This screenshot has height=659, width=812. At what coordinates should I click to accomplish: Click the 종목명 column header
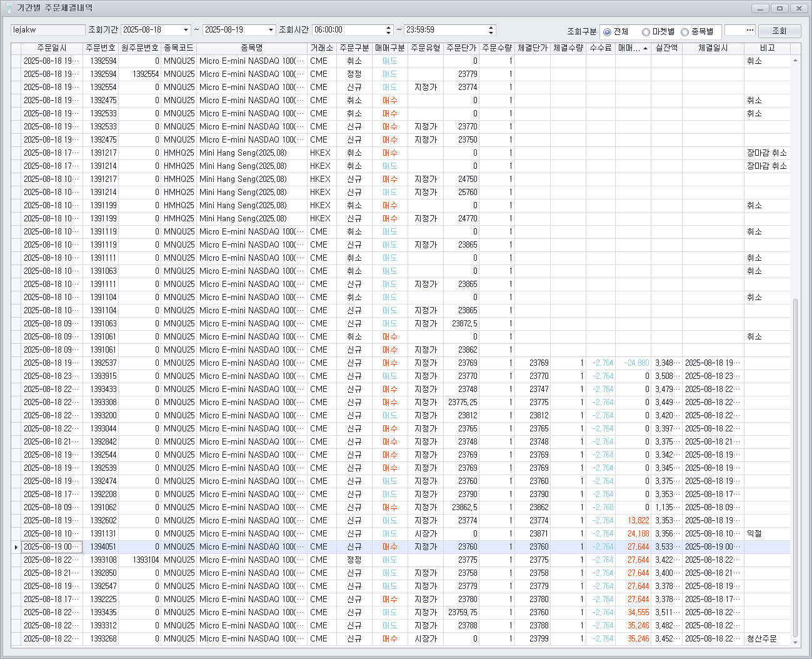(x=252, y=48)
